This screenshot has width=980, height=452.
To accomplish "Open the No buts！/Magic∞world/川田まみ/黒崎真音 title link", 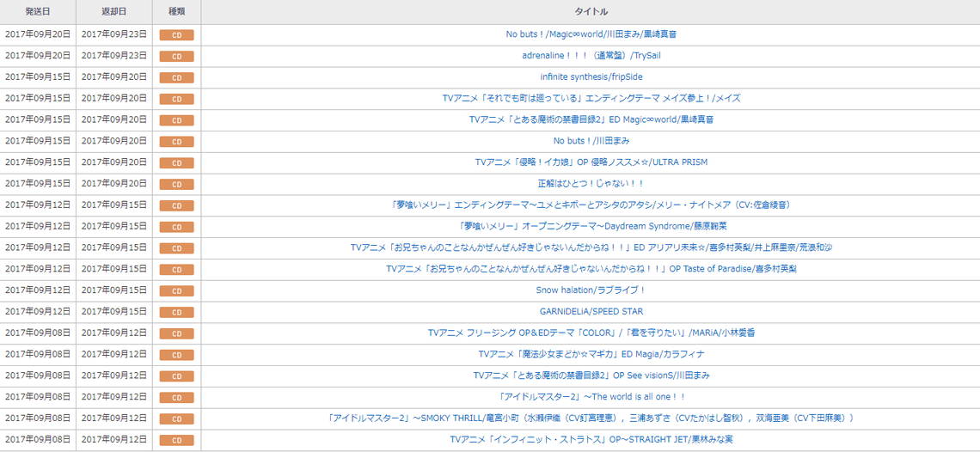I will point(591,34).
